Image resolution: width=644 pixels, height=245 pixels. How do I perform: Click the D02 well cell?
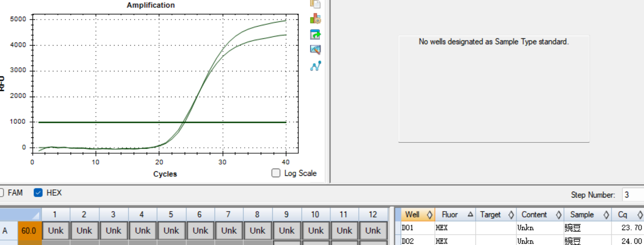pos(418,240)
